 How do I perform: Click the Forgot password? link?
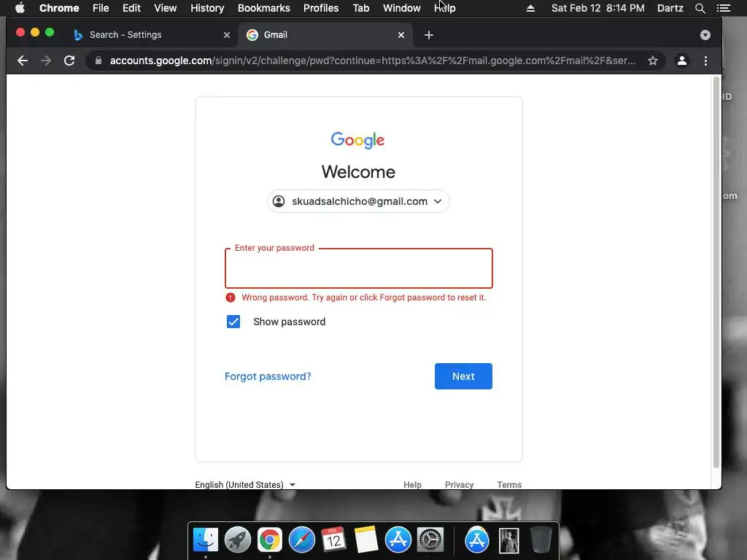tap(268, 376)
